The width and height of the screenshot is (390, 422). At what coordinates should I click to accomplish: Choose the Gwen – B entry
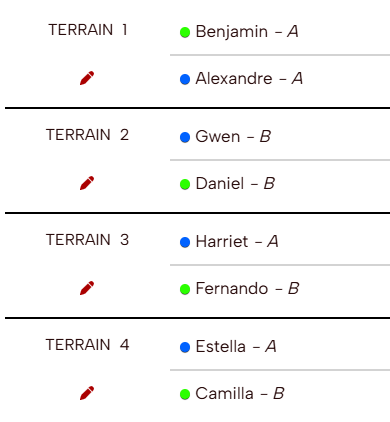tap(233, 136)
